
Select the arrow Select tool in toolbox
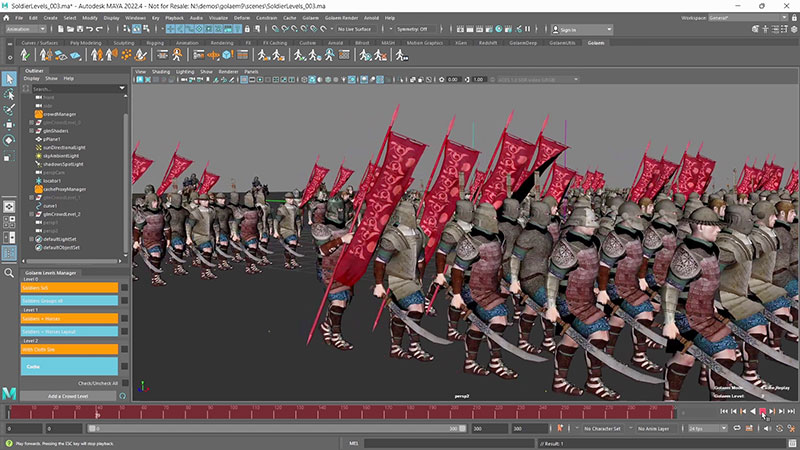[x=10, y=79]
